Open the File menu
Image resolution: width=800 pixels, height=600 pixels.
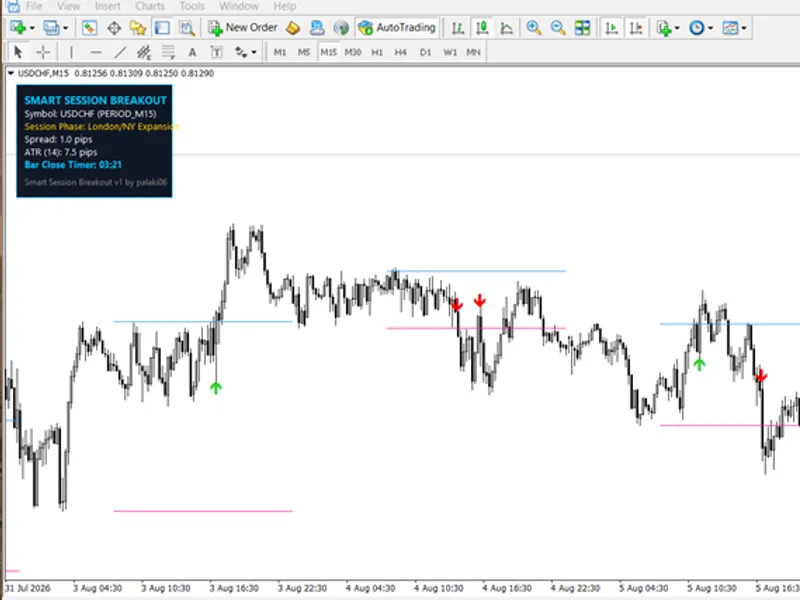pyautogui.click(x=34, y=6)
